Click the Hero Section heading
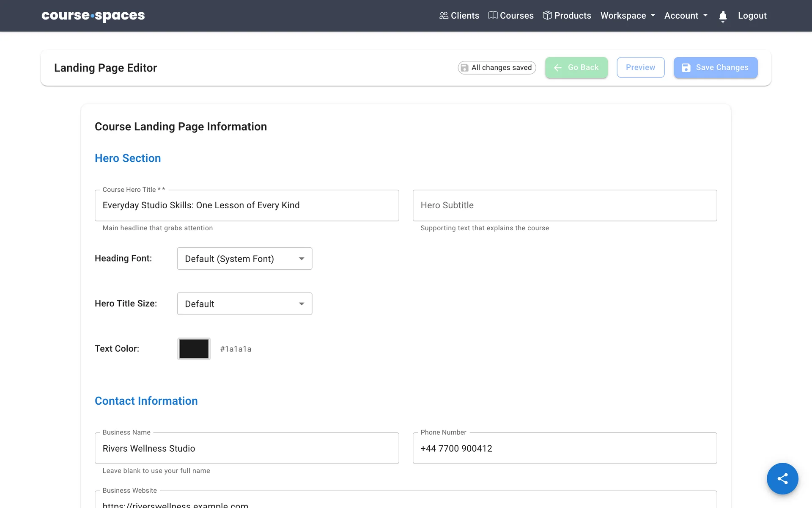Screen dimensions: 812x508 point(128,158)
